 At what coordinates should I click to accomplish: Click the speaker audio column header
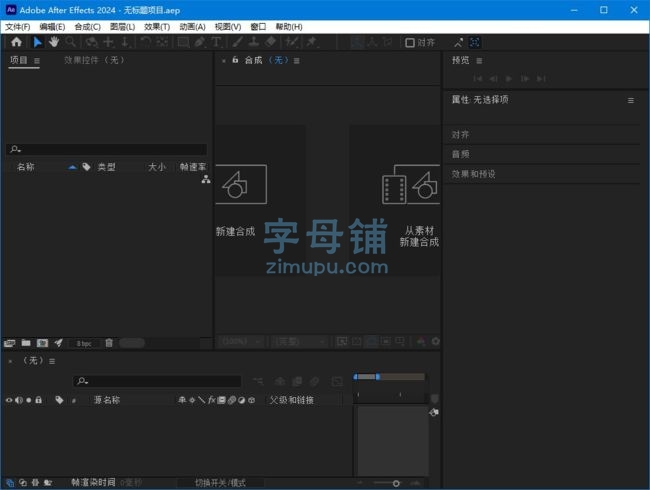click(x=19, y=400)
